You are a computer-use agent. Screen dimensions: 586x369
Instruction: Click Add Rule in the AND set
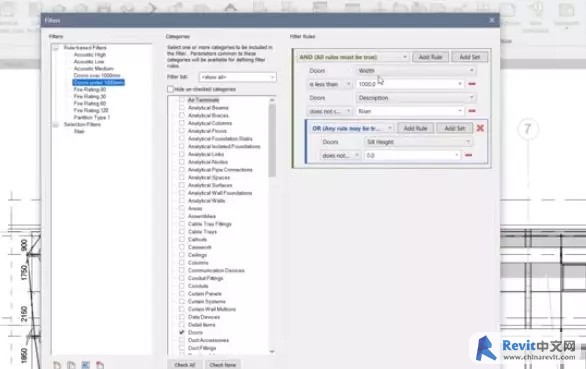tap(431, 57)
